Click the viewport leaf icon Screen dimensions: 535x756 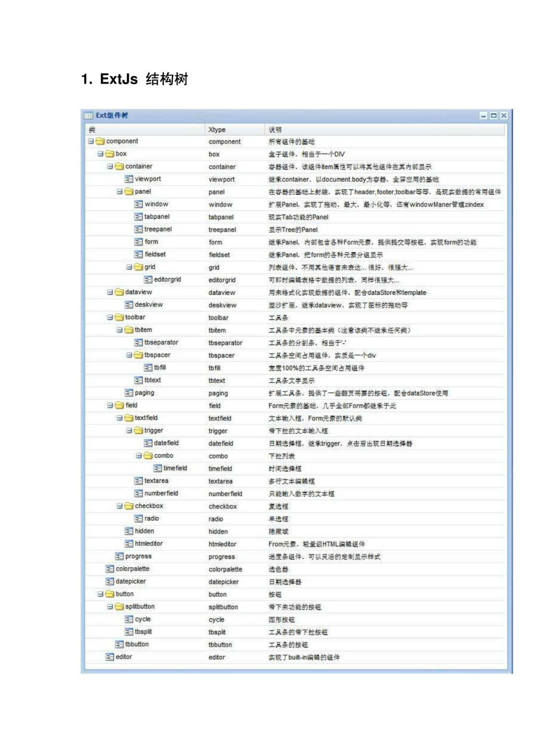129,179
